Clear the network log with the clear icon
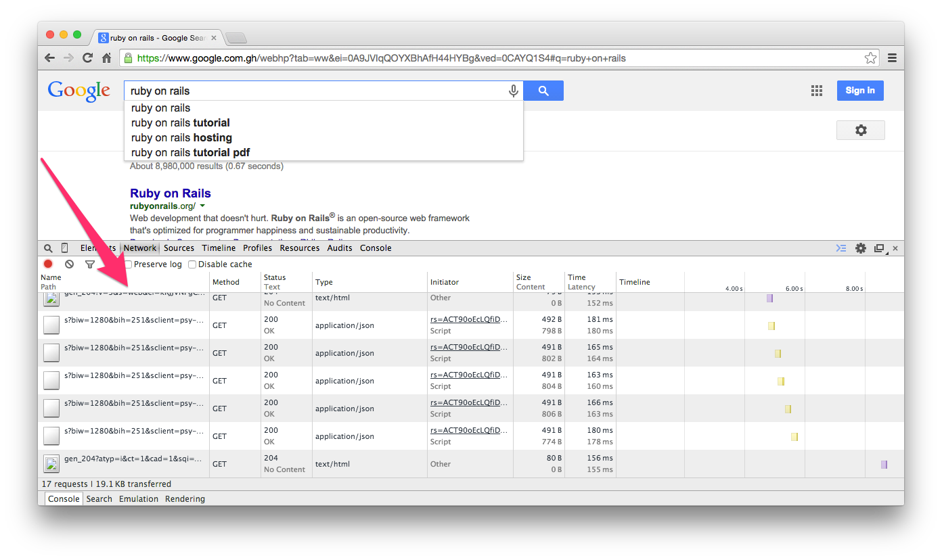This screenshot has width=942, height=560. tap(69, 264)
